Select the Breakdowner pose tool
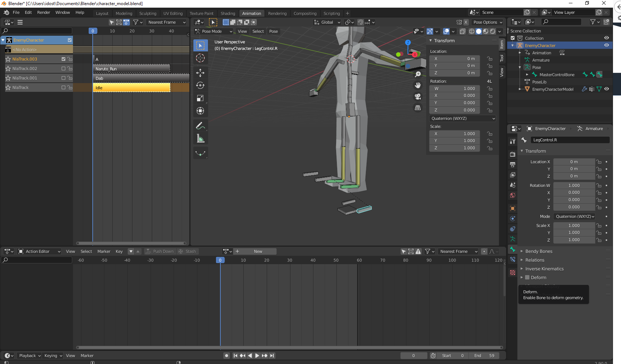Image resolution: width=621 pixels, height=364 pixels. point(200,153)
